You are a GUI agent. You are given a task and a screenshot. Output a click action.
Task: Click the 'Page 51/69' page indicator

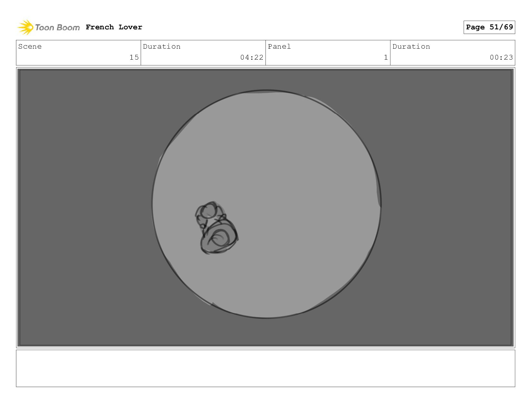(x=489, y=27)
